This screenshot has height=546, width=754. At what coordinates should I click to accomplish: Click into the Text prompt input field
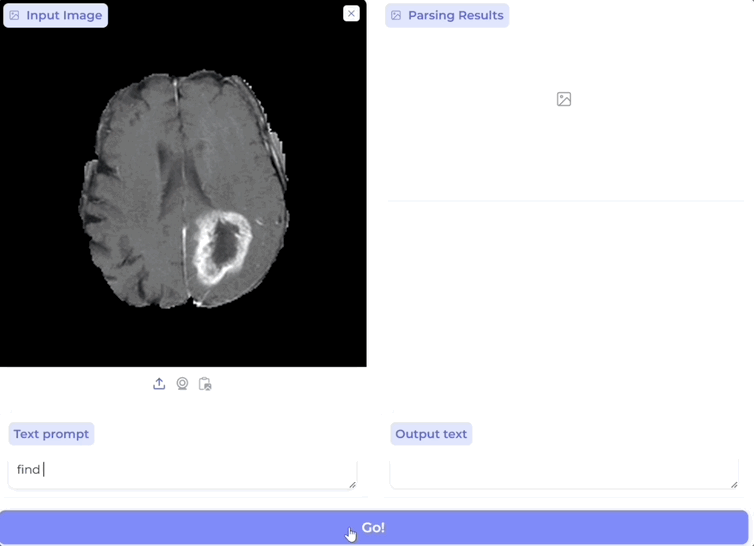point(180,470)
